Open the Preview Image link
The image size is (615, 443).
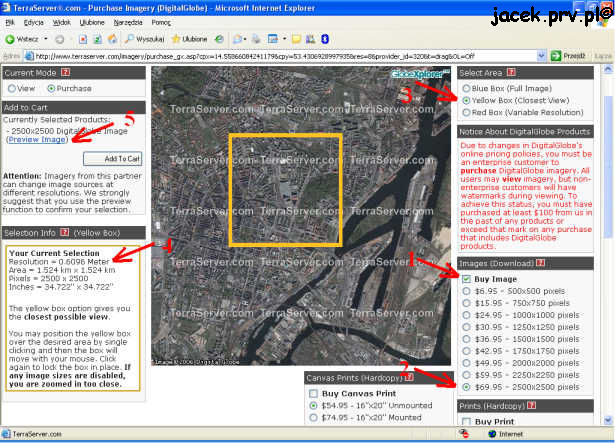(x=37, y=139)
